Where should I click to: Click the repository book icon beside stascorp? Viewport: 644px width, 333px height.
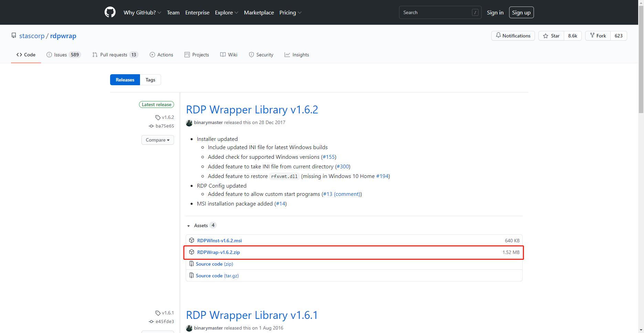click(x=14, y=36)
